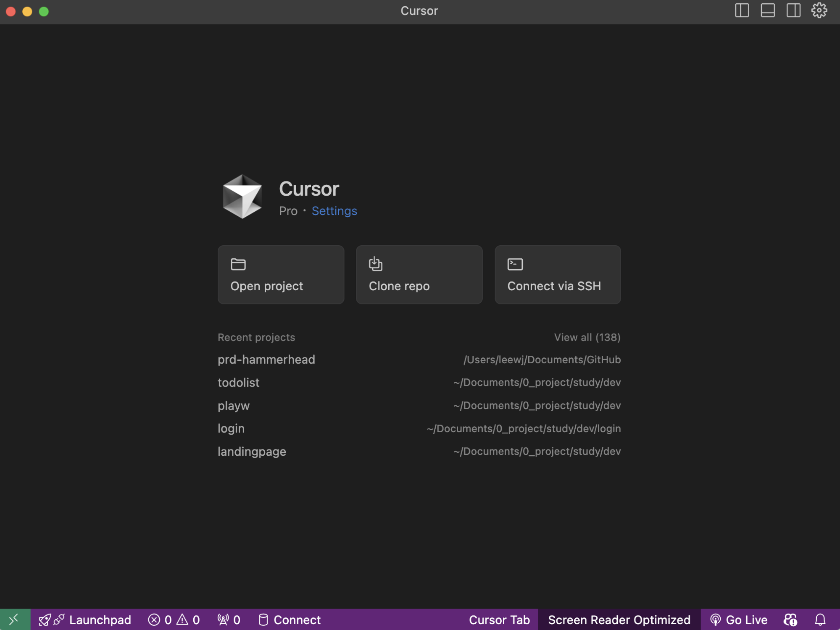Click the forwarded ports antenna icon

[223, 620]
